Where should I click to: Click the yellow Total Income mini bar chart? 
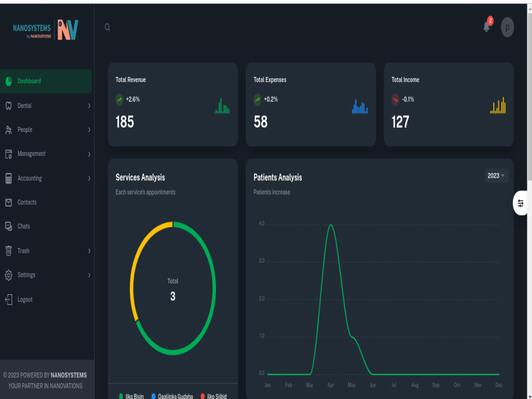point(498,105)
